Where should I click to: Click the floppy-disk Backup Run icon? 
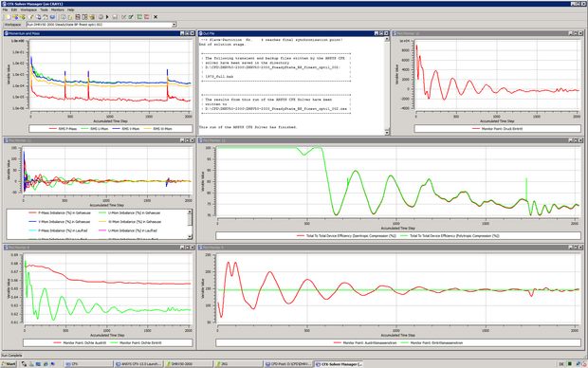tap(115, 17)
